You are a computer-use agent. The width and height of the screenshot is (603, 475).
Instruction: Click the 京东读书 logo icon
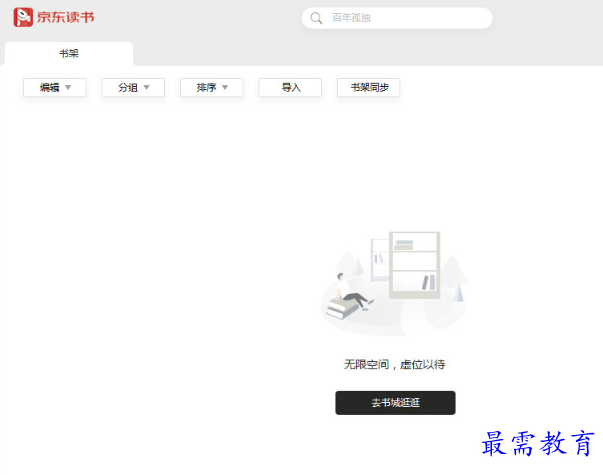click(23, 17)
